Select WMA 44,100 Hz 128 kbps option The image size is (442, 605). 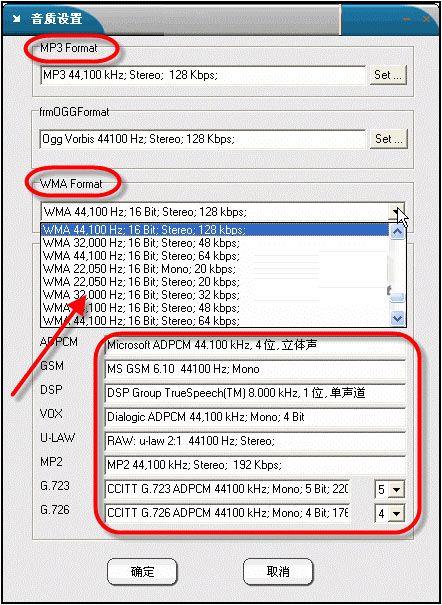coord(215,230)
